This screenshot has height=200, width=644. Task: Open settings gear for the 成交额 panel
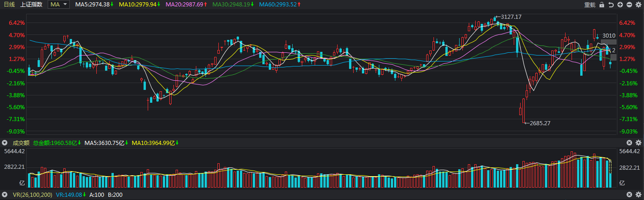[638, 143]
